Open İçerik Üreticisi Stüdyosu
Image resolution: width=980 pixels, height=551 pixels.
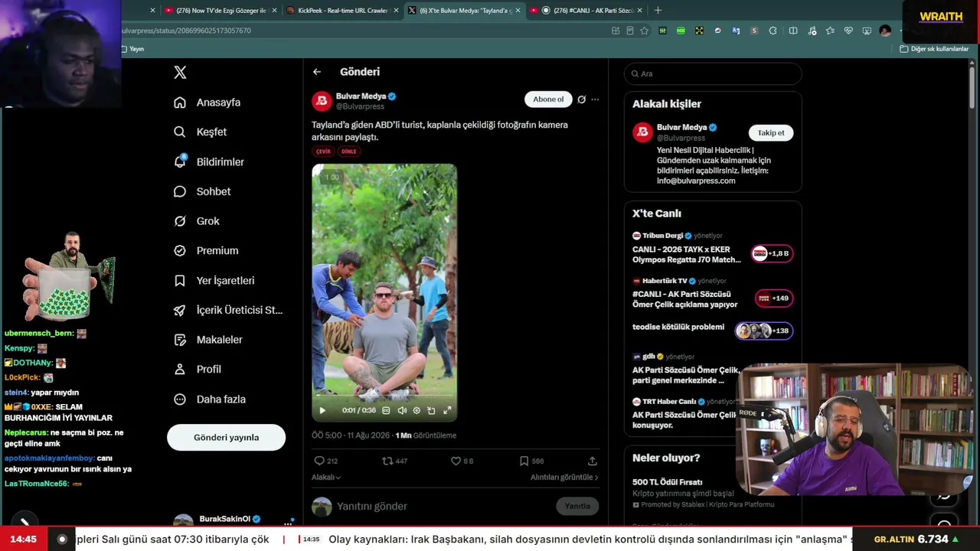pos(227,310)
